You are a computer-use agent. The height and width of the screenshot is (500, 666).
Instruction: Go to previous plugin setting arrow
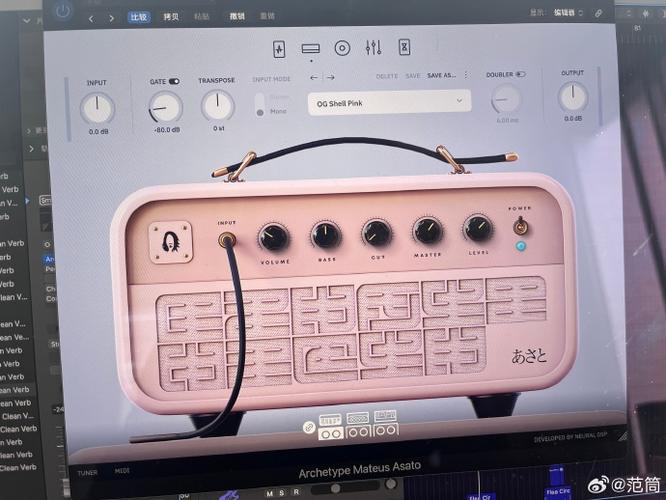[91, 18]
